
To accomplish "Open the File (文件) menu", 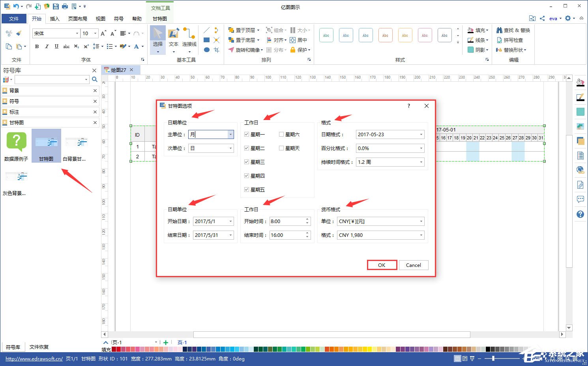I will pyautogui.click(x=14, y=19).
